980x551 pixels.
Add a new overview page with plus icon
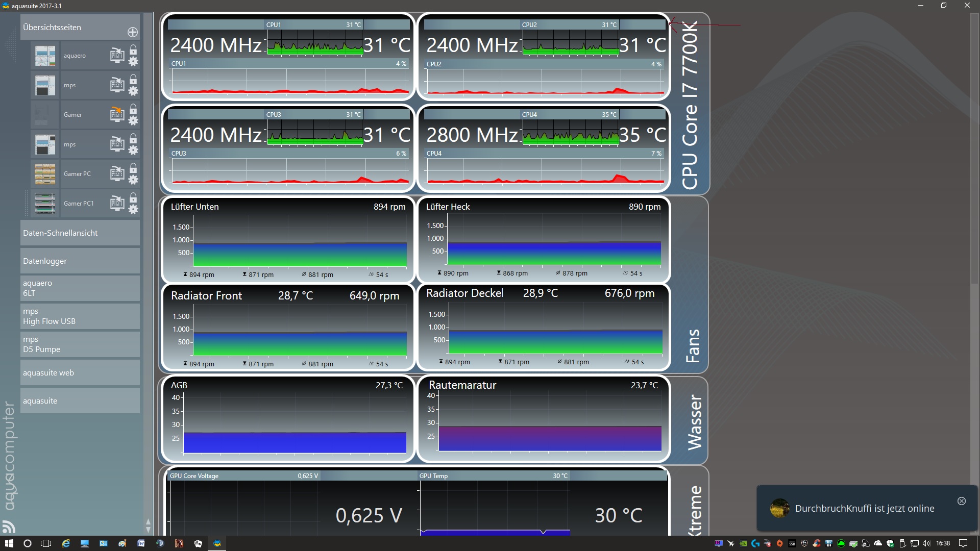pyautogui.click(x=133, y=32)
